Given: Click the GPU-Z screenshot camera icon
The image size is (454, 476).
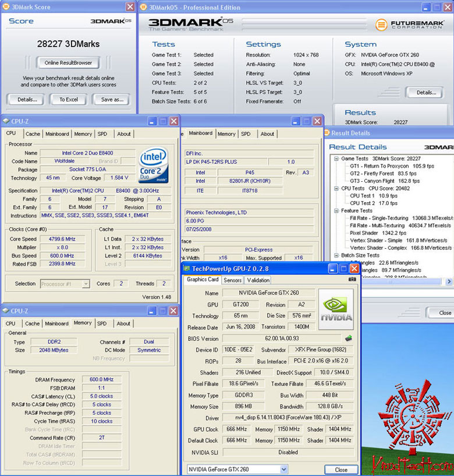Looking at the screenshot, I should [x=352, y=279].
